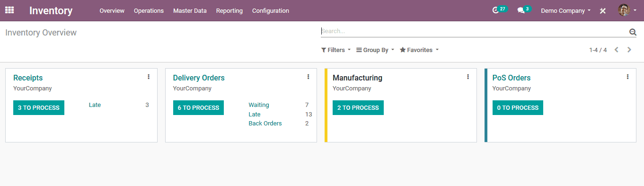Viewport: 644px width, 186px height.
Task: Click the Inventory Overview heading
Action: pos(41,33)
